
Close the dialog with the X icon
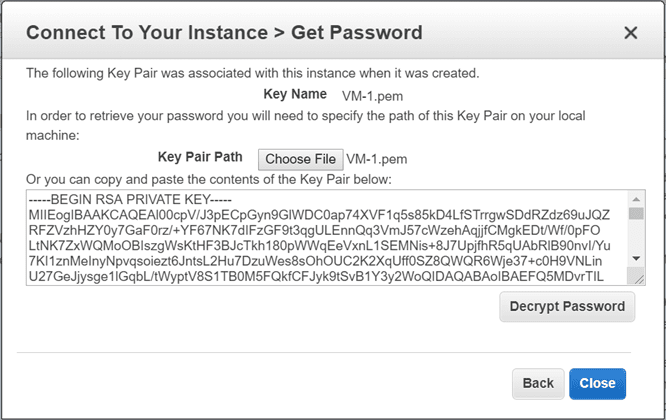[x=631, y=33]
